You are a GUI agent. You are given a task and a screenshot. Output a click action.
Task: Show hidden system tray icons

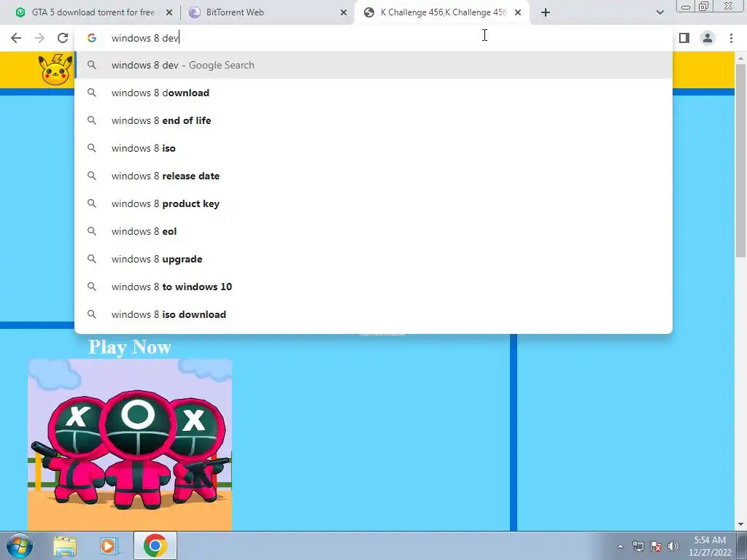(620, 546)
